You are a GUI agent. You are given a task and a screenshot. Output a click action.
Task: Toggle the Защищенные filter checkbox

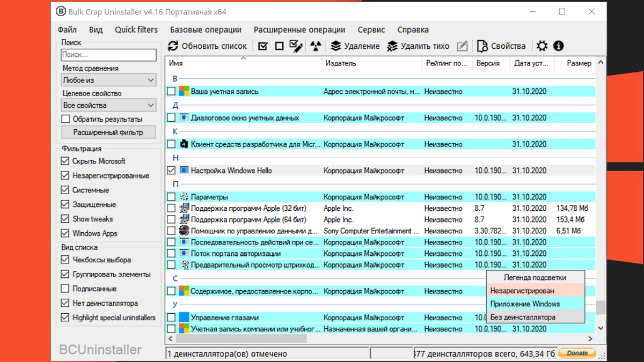(x=65, y=204)
